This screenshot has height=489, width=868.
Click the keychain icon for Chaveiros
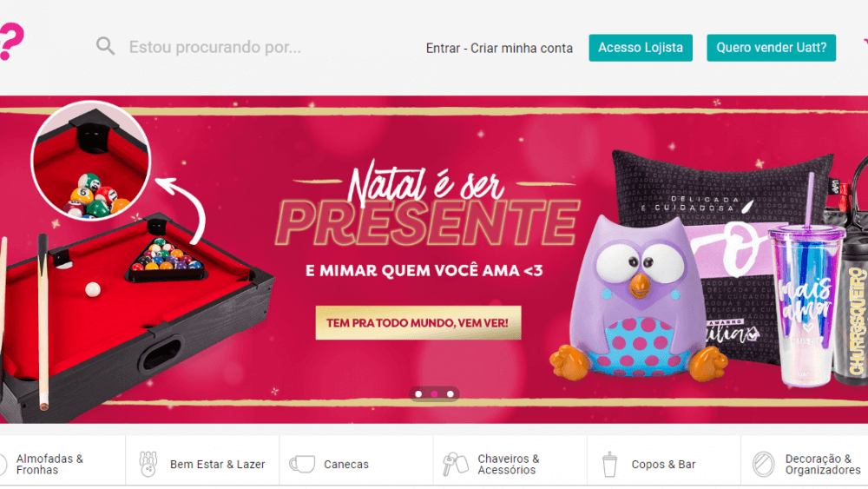(455, 464)
